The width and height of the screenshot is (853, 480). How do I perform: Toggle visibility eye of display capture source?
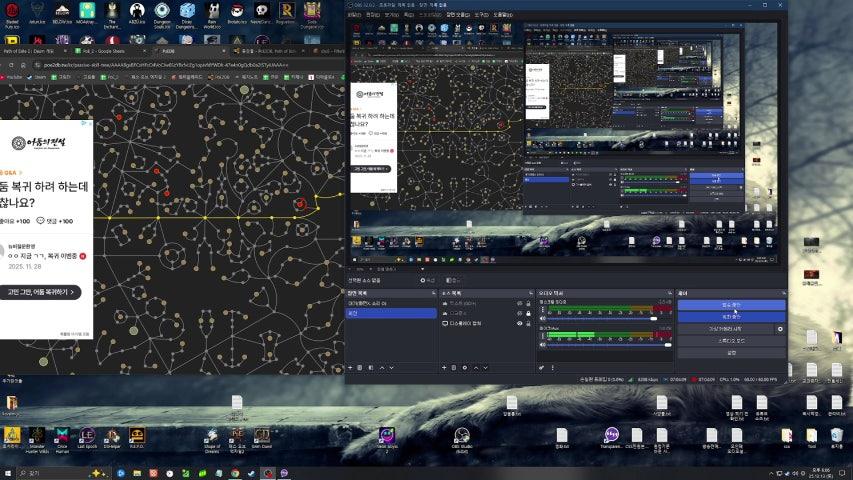pyautogui.click(x=519, y=323)
